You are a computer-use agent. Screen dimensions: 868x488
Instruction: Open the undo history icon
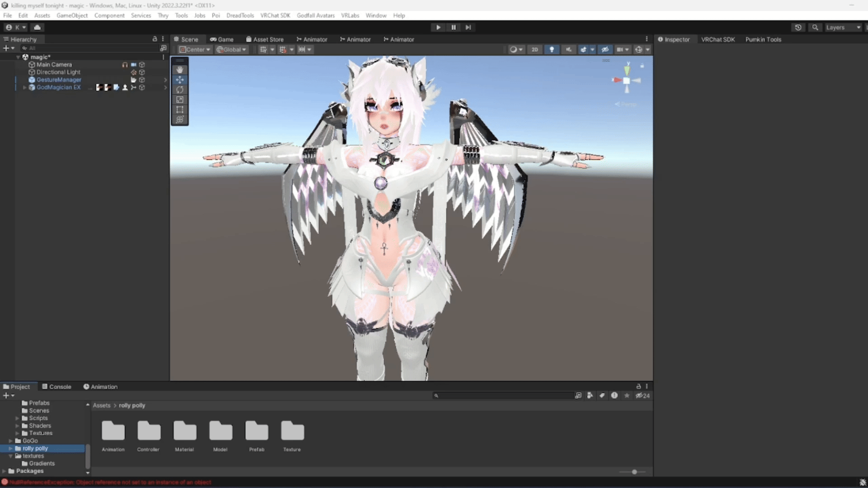pyautogui.click(x=798, y=28)
